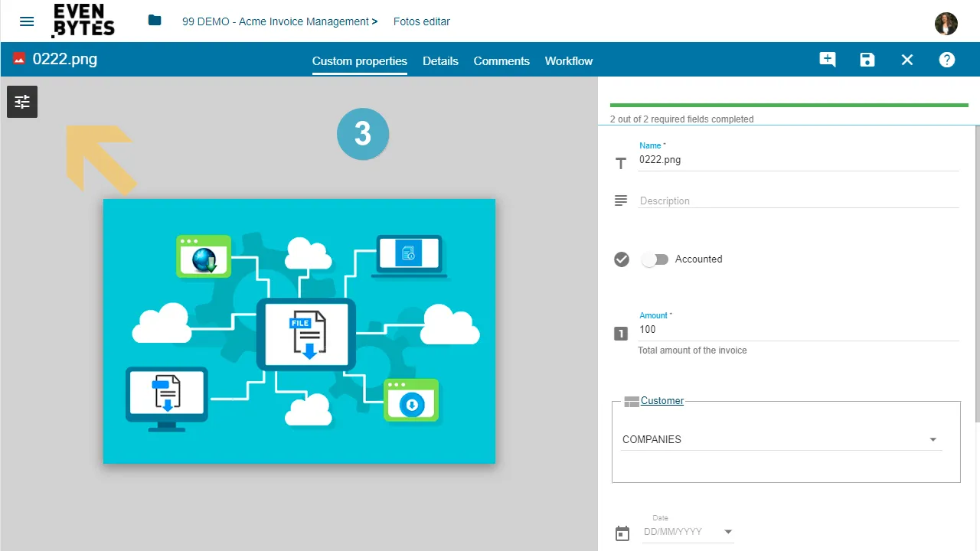Open the user profile avatar
980x551 pixels.
pos(946,23)
